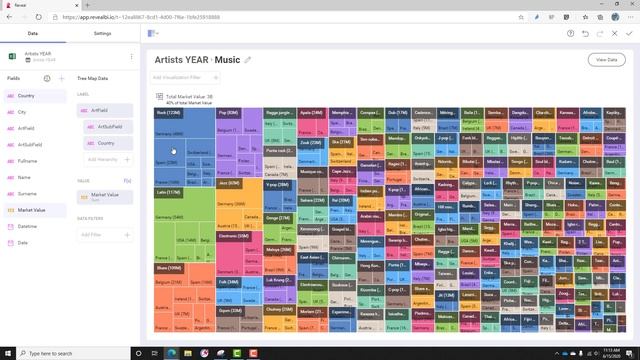Select the Folk (34M) treemap tile header
The height and width of the screenshot is (360, 640).
tap(229, 282)
